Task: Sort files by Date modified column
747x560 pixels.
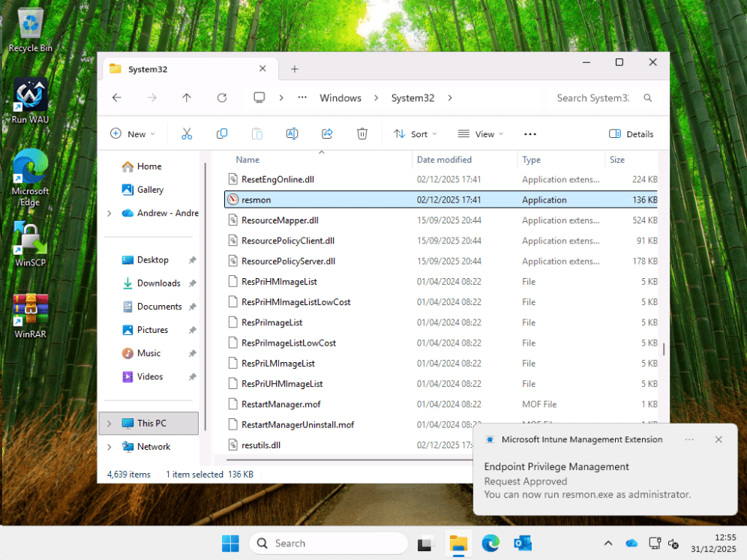Action: 444,160
